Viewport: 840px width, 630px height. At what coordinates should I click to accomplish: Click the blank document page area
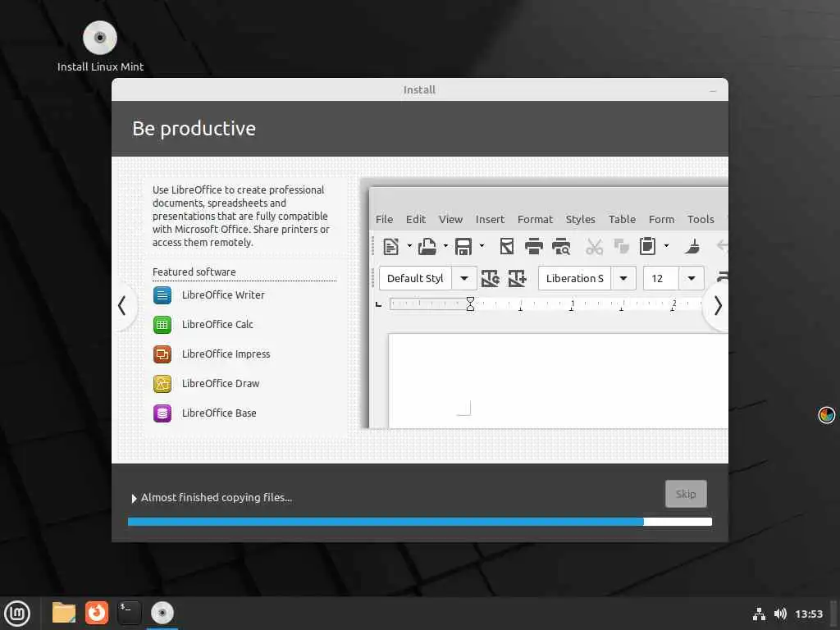tap(558, 381)
